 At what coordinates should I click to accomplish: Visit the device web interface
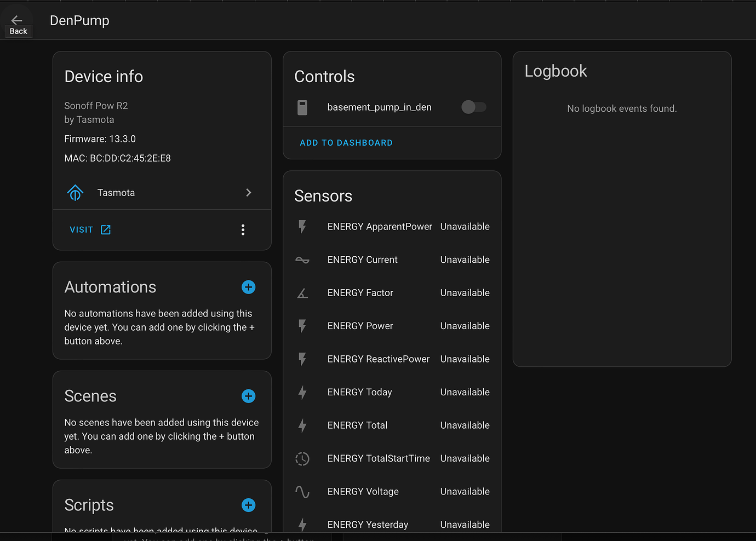coord(90,230)
